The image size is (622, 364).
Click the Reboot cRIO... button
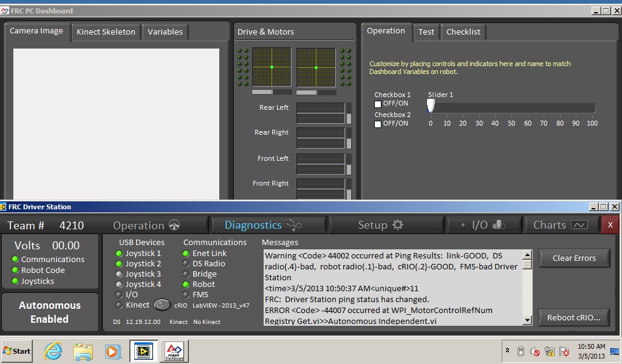[x=573, y=318]
